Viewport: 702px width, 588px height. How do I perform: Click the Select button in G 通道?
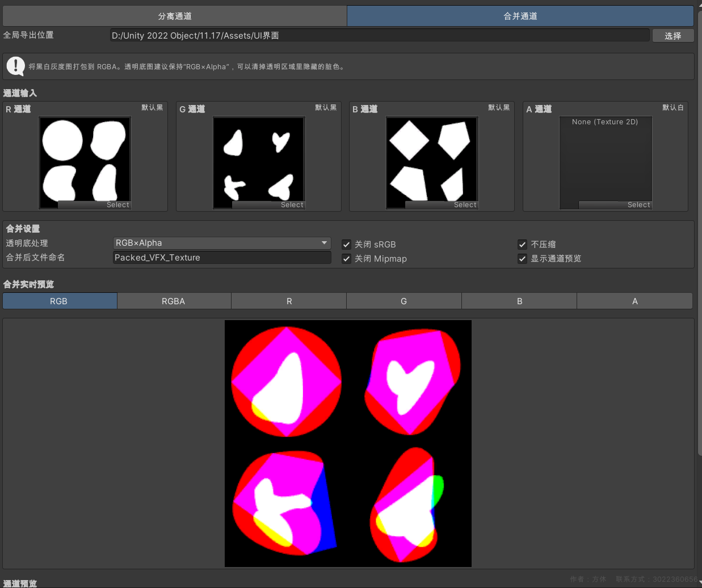[268, 205]
